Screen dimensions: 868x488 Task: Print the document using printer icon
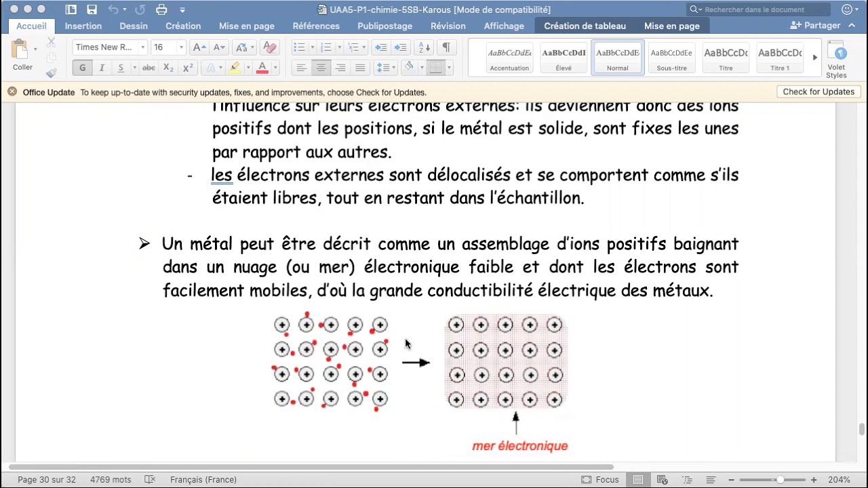coord(161,9)
